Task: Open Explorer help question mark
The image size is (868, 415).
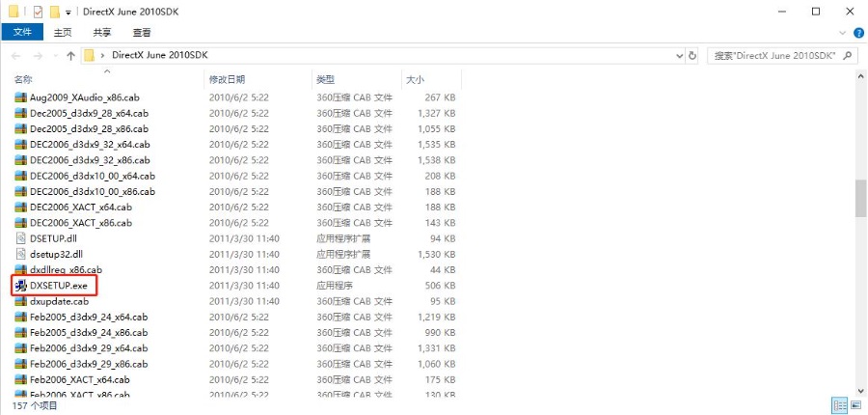Action: 858,33
